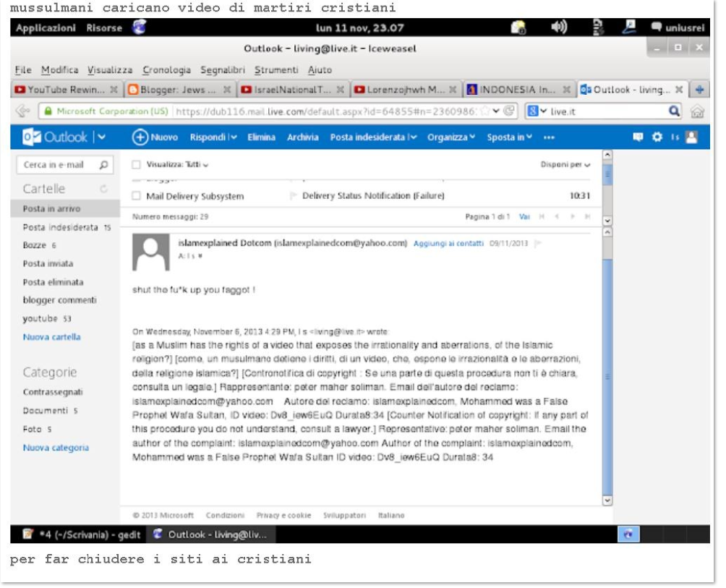Image resolution: width=726 pixels, height=588 pixels.
Task: Click the sender's avatar placeholder image
Action: [151, 254]
